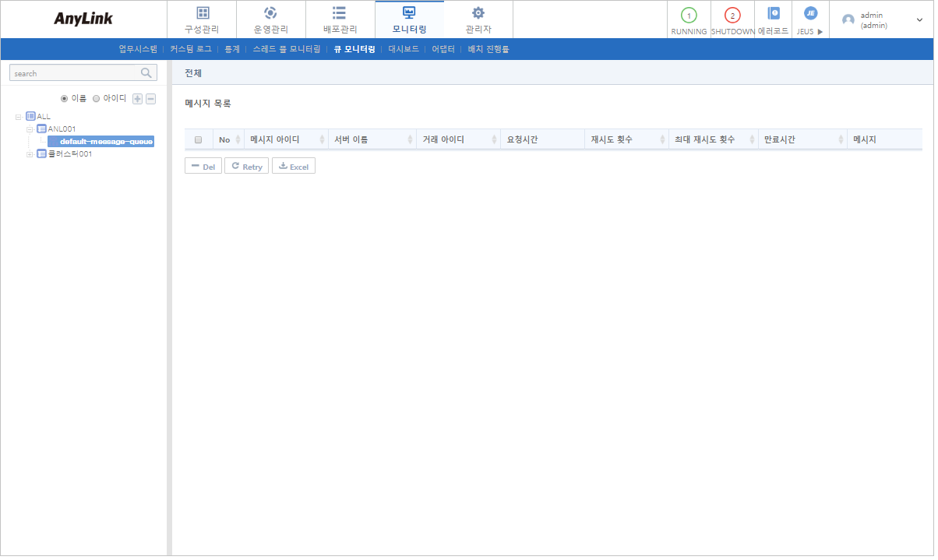Collapse the ANL001 tree node

click(30, 129)
